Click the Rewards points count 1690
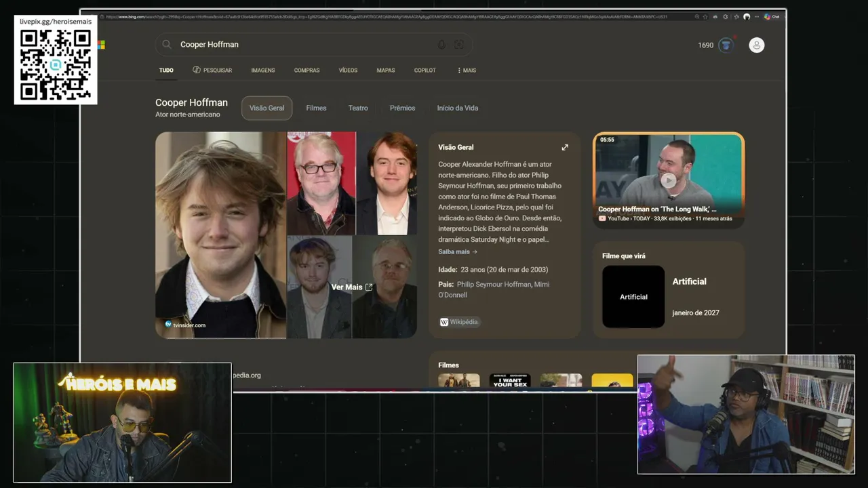 point(705,45)
